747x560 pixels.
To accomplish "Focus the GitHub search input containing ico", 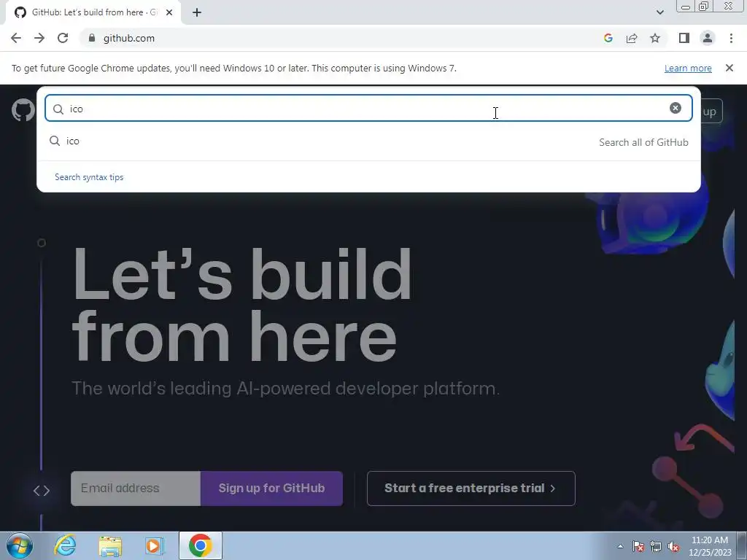I will (368, 108).
